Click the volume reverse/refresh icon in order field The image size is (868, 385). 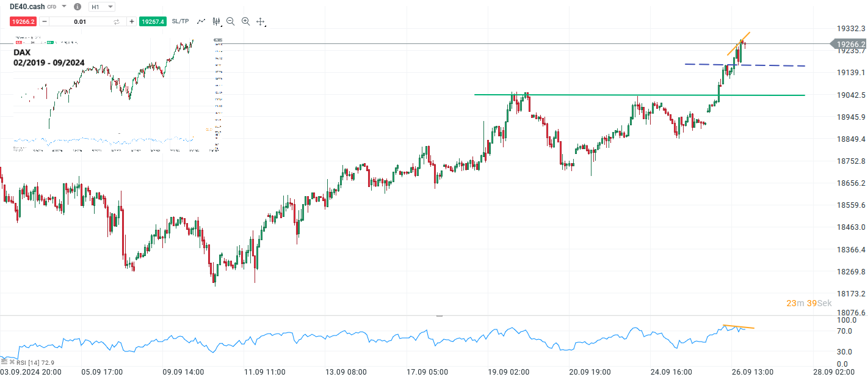point(116,21)
